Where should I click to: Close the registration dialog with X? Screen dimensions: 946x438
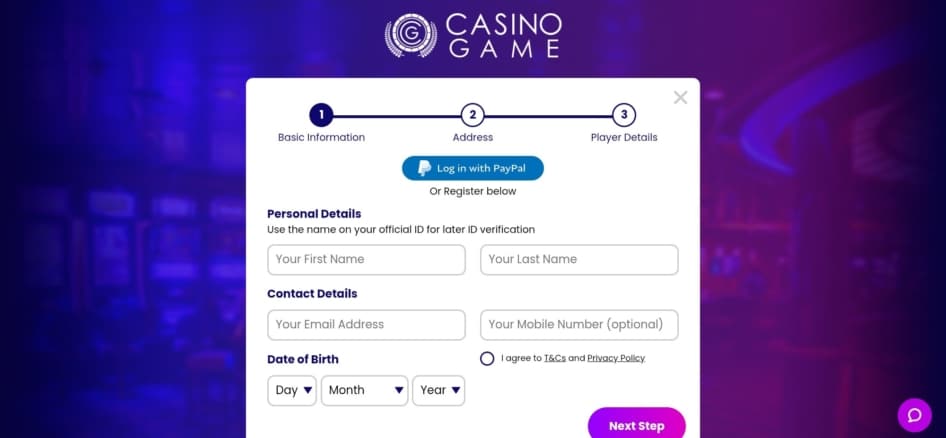(680, 97)
